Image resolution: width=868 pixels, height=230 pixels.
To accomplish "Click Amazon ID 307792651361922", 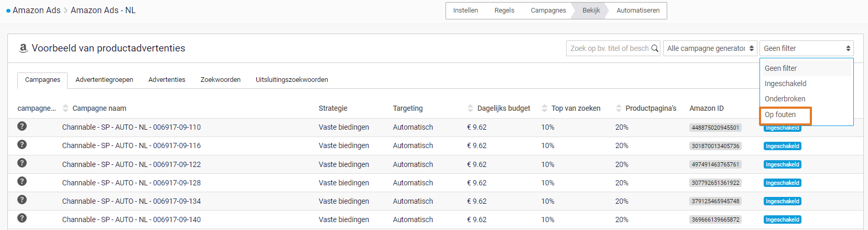I will coord(715,183).
